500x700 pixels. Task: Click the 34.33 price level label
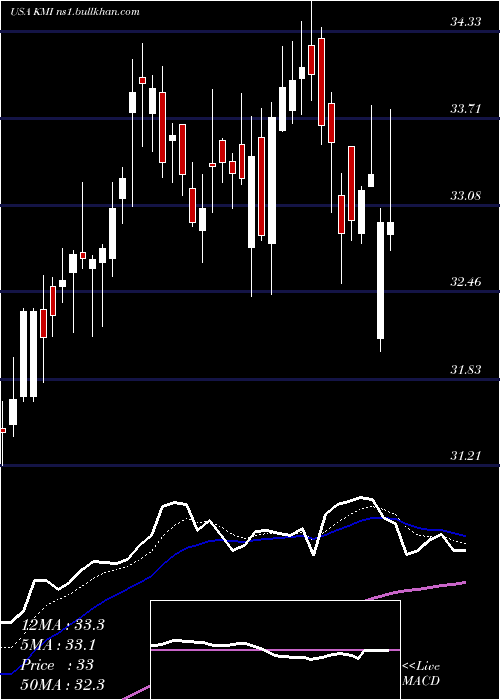tap(466, 21)
